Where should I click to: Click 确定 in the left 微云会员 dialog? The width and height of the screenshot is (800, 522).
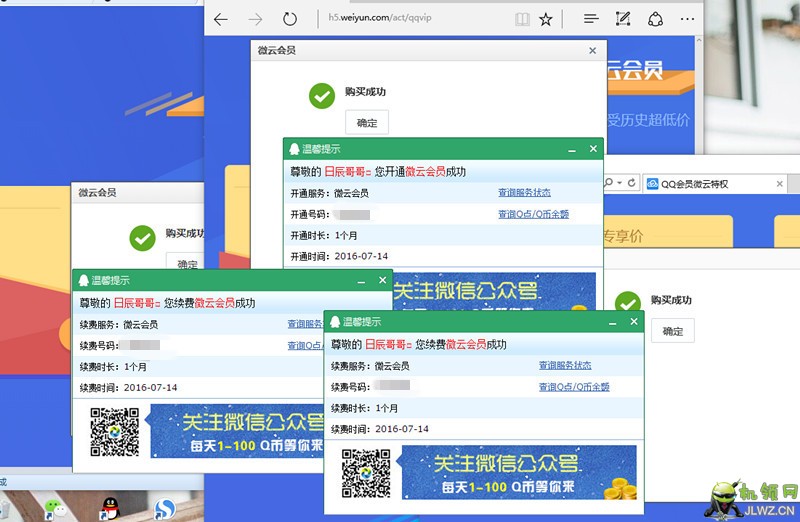click(186, 262)
